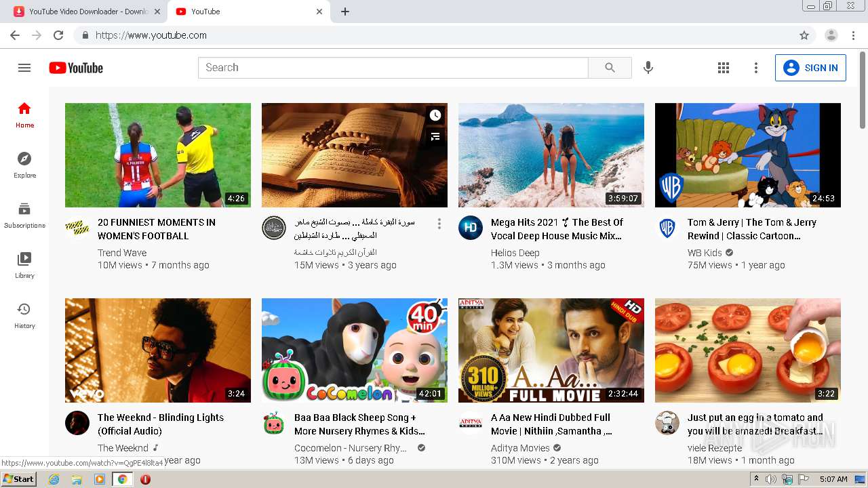Open a new browser tab
The image size is (868, 488).
click(x=345, y=12)
